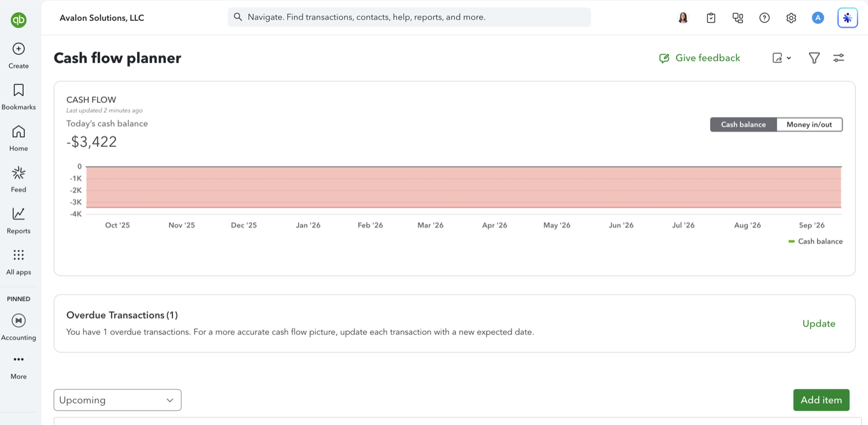
Task: Click Update for overdue transactions
Action: tap(819, 323)
